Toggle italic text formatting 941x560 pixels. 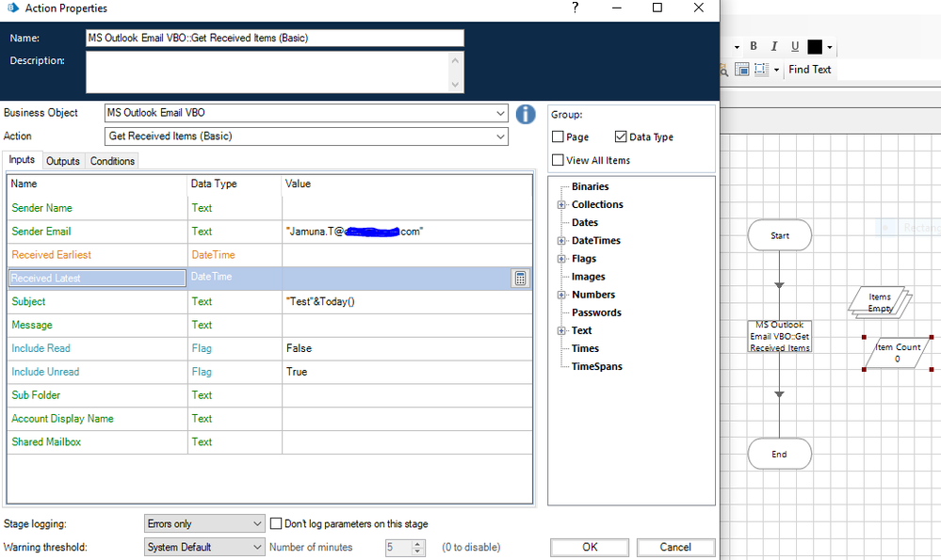(774, 46)
